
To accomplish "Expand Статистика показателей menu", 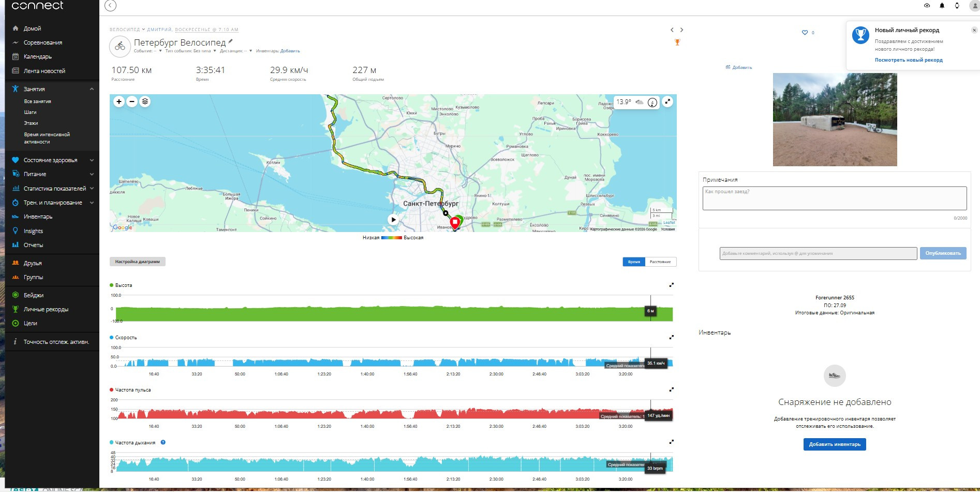I will click(92, 189).
